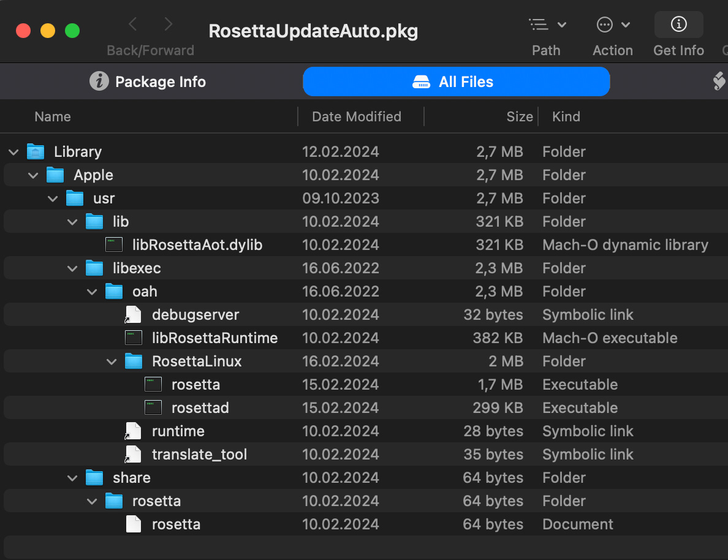Image resolution: width=728 pixels, height=560 pixels.
Task: Collapse the share folder
Action: pos(72,478)
